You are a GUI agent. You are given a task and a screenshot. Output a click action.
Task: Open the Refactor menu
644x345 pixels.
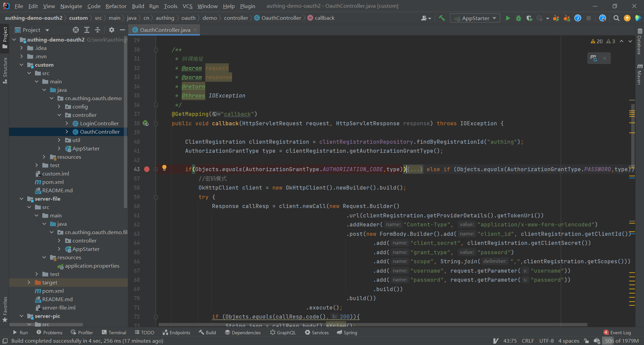[x=116, y=6]
